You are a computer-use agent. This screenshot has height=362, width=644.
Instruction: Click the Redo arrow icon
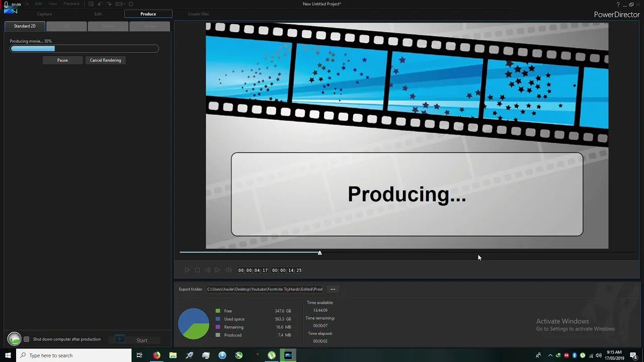[x=109, y=4]
